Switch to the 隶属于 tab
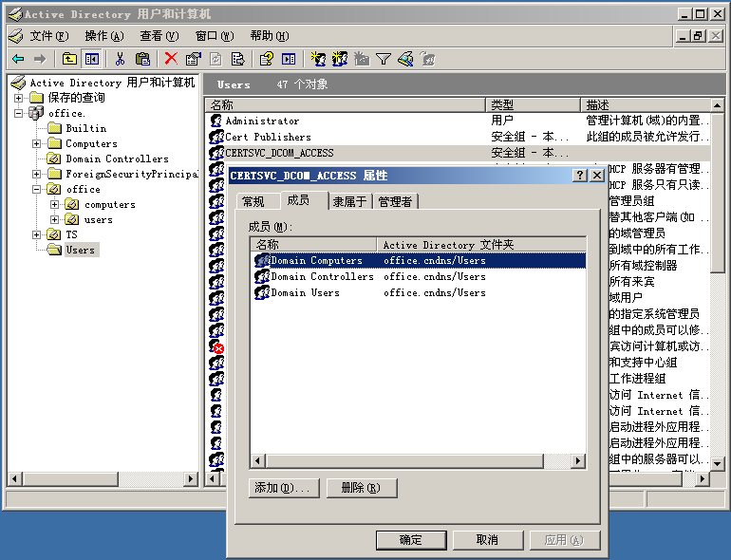The width and height of the screenshot is (731, 560). click(348, 201)
